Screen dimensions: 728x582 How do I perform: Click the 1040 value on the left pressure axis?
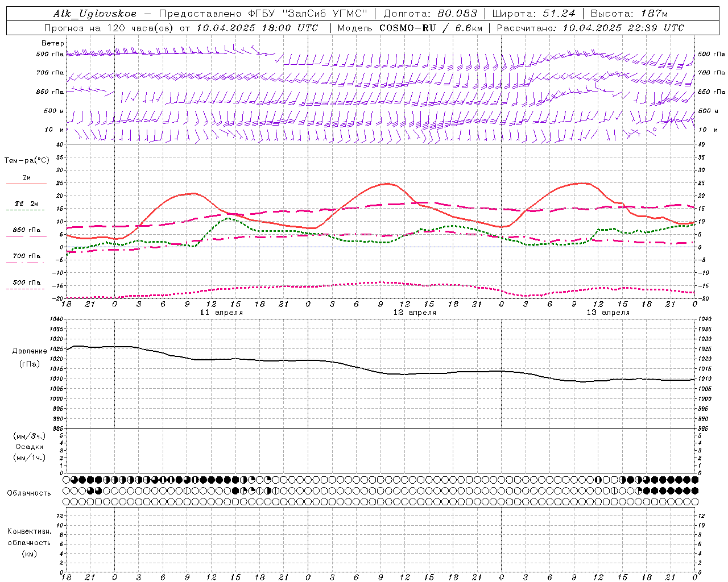coord(55,319)
